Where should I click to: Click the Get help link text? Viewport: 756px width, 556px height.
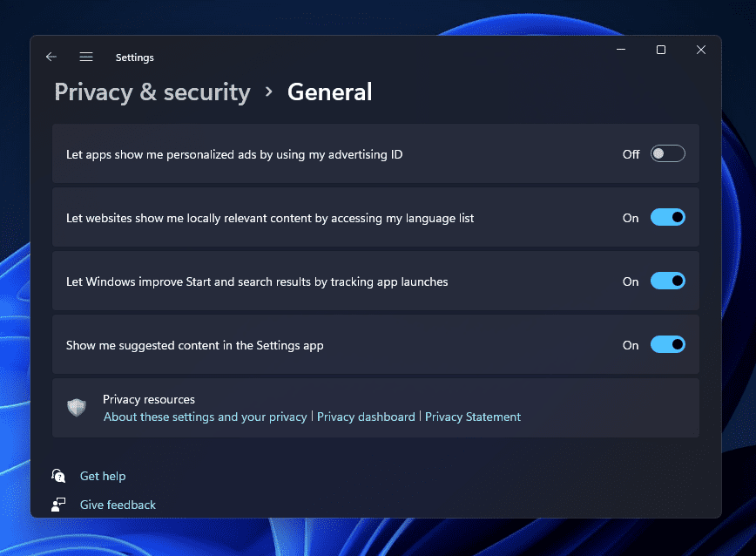point(103,476)
